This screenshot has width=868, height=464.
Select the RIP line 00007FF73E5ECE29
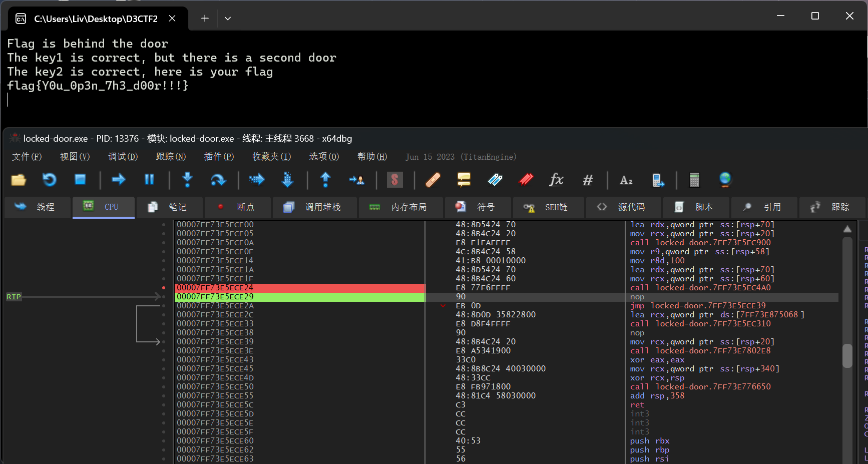(299, 297)
